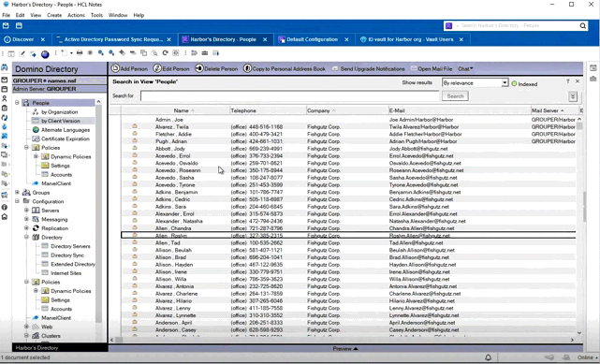This screenshot has width=600, height=364.
Task: Select Directory Sync tree item
Action: [67, 255]
